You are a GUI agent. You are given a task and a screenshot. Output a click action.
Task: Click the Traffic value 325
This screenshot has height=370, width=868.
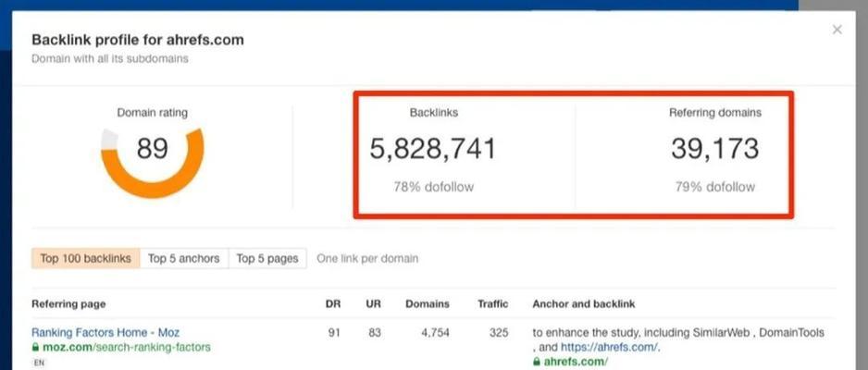click(499, 333)
